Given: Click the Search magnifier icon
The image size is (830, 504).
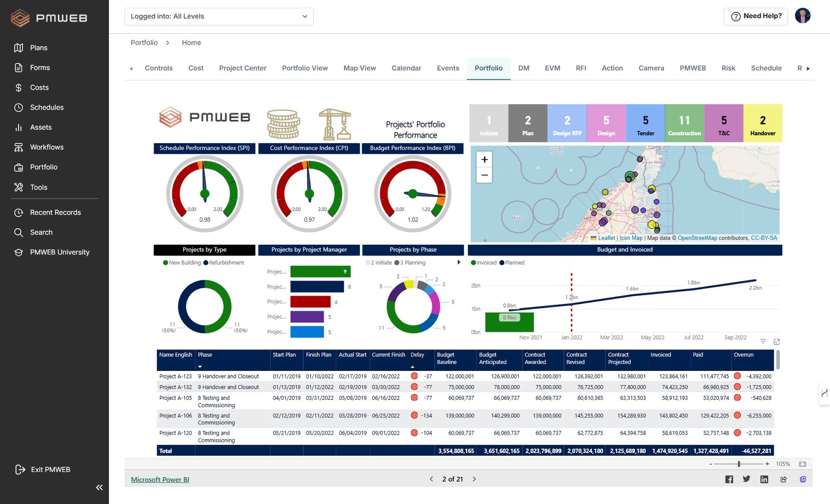Looking at the screenshot, I should tap(19, 232).
